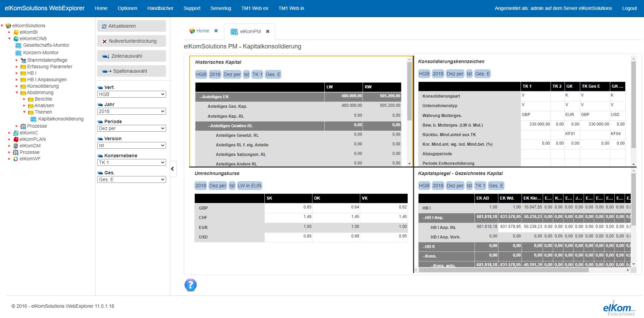Click the blue help question mark icon
The height and width of the screenshot is (318, 644).
pyautogui.click(x=191, y=285)
